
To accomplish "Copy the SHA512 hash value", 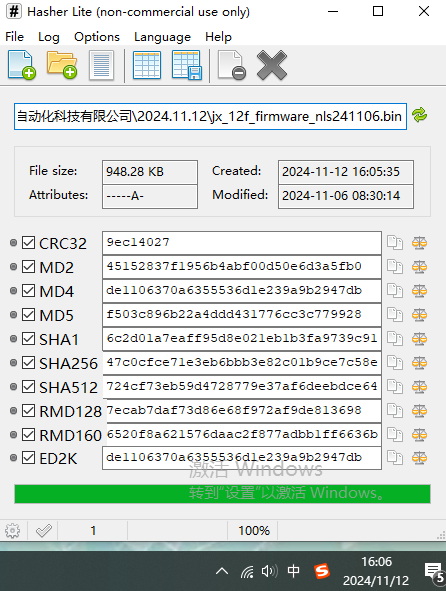I will 395,387.
